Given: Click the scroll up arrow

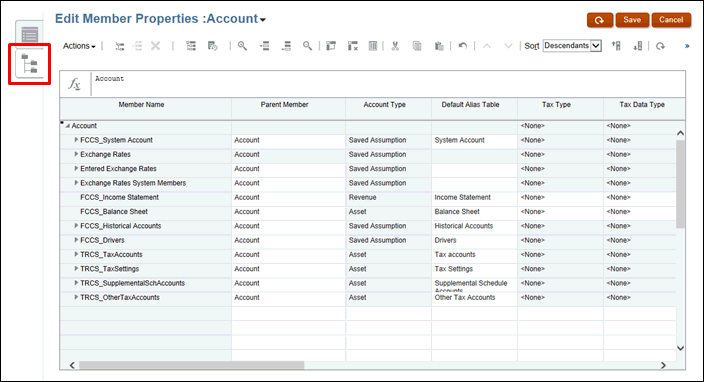Looking at the screenshot, I should coord(680,133).
